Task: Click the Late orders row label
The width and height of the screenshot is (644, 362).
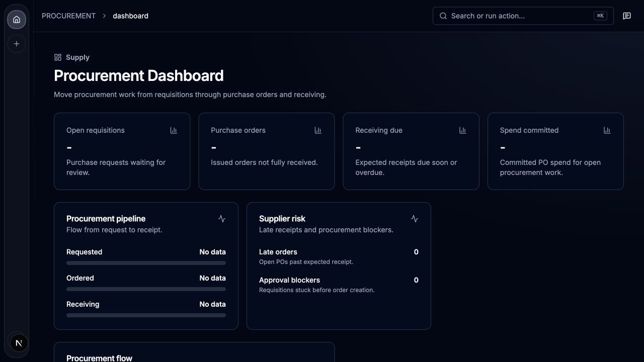Action: (x=278, y=252)
